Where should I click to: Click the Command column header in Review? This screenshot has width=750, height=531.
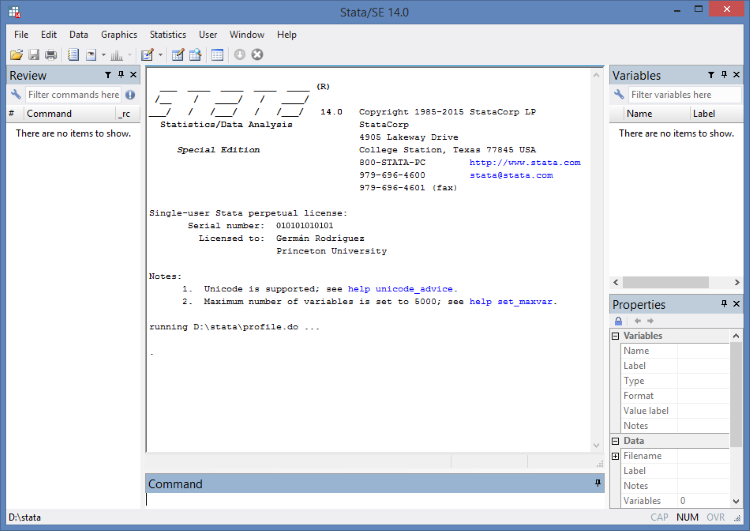click(69, 113)
